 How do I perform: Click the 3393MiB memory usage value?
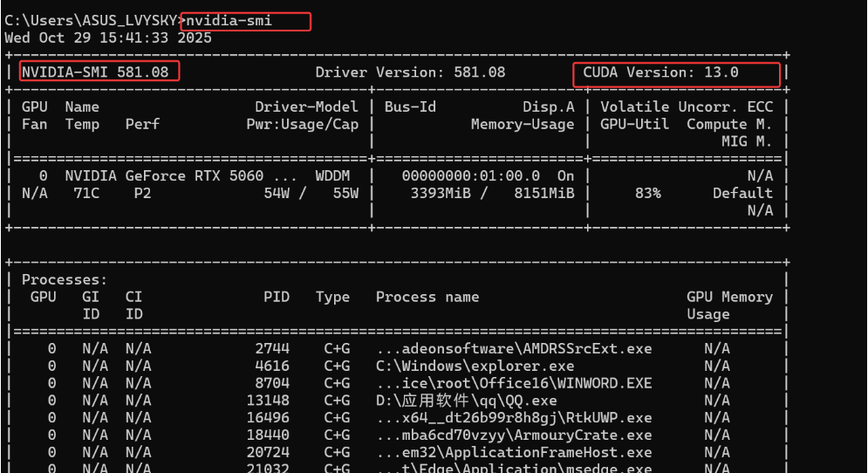tap(441, 193)
